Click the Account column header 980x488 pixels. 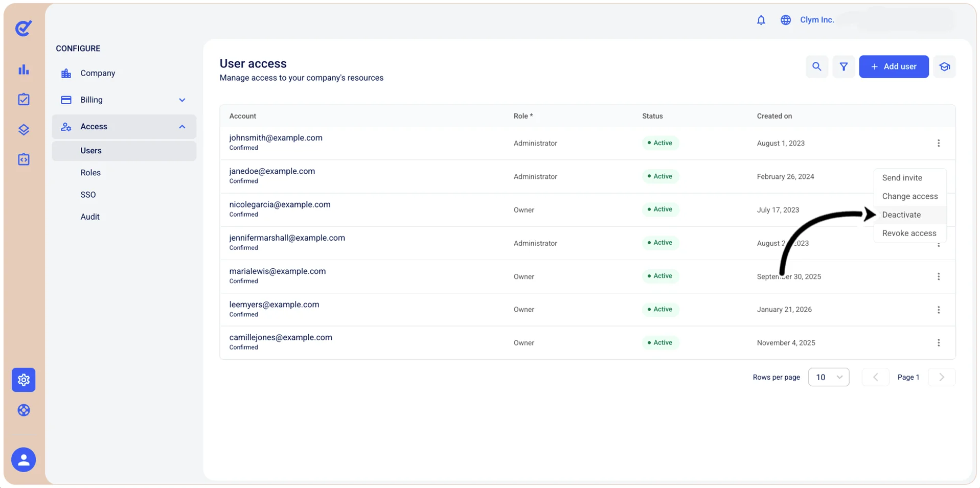click(x=242, y=116)
